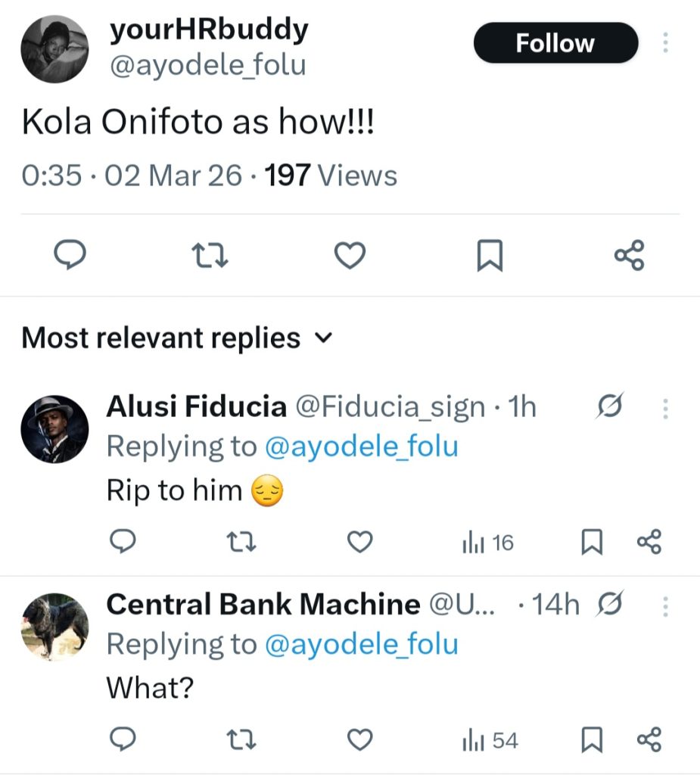Open options menu on Alusi Fiducia reply

pyautogui.click(x=665, y=409)
